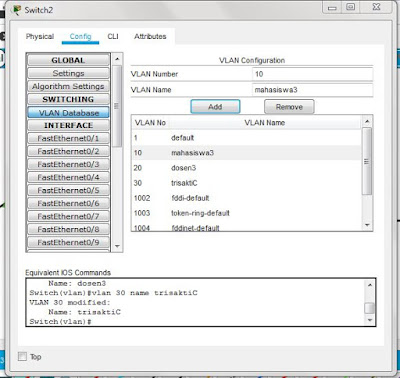
Task: Open FastEthernet0/7 interface settings
Action: 68,216
